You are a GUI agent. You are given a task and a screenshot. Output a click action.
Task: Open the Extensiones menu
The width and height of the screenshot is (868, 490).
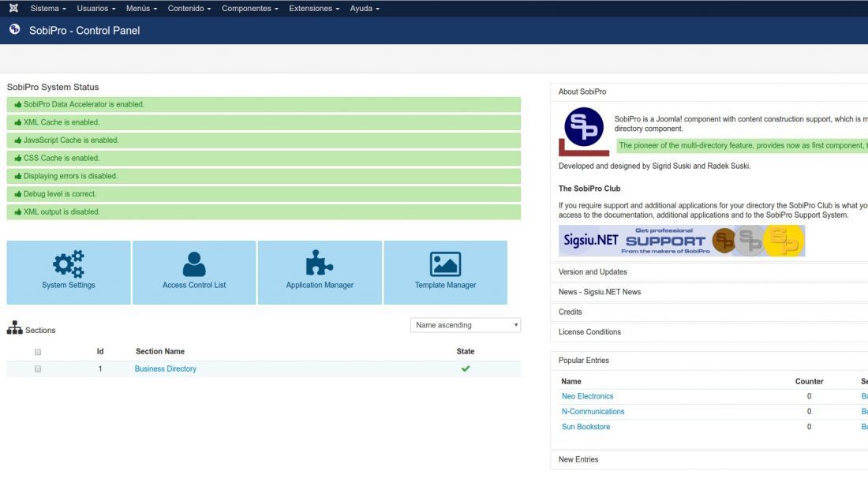314,9
